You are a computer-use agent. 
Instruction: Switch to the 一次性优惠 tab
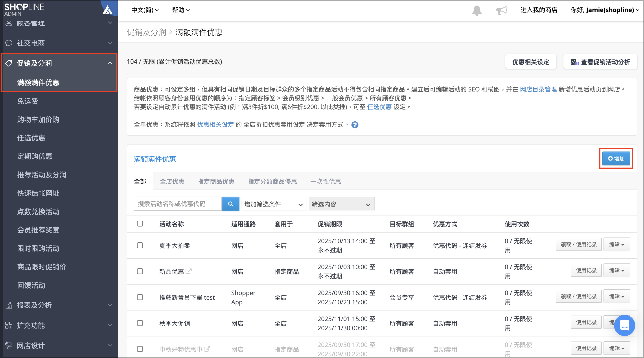pos(326,181)
